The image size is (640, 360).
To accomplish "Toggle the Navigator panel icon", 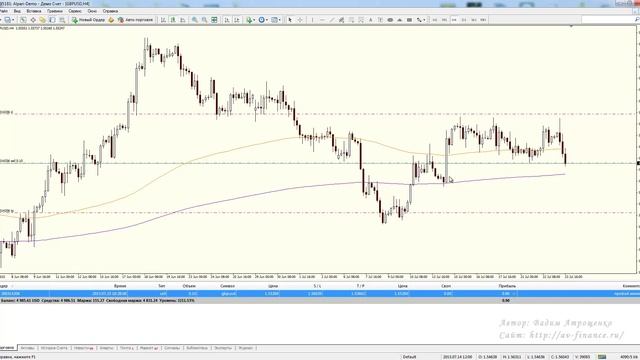I will click(x=42, y=20).
